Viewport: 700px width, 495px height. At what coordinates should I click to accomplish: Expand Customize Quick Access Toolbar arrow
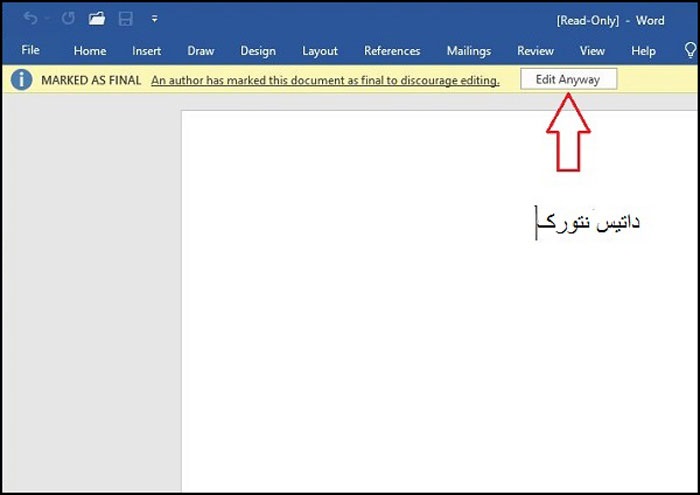click(x=154, y=19)
